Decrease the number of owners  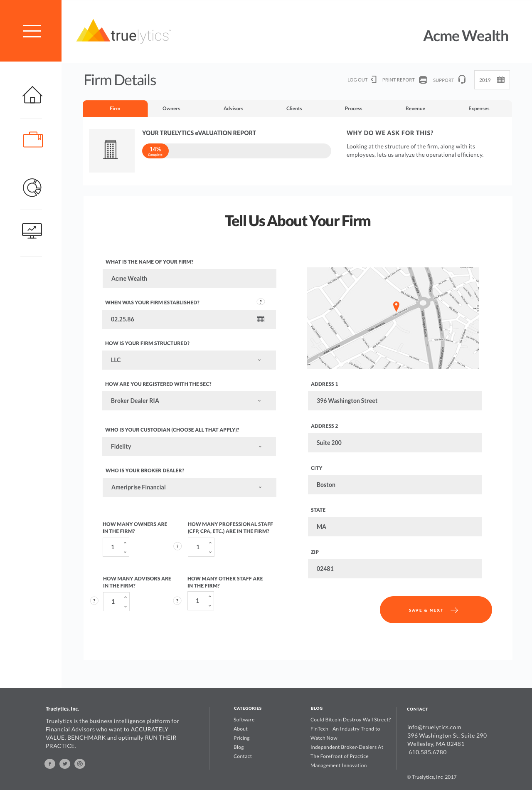[x=125, y=552]
